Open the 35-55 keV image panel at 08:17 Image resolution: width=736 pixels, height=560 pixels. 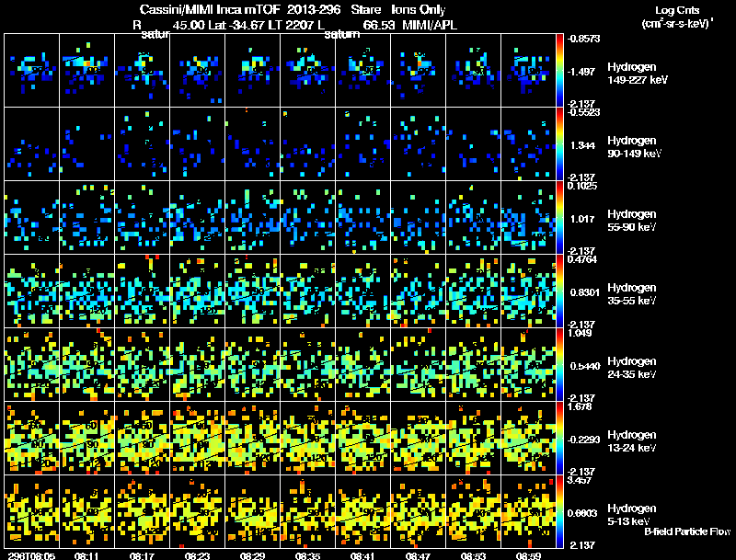143,291
